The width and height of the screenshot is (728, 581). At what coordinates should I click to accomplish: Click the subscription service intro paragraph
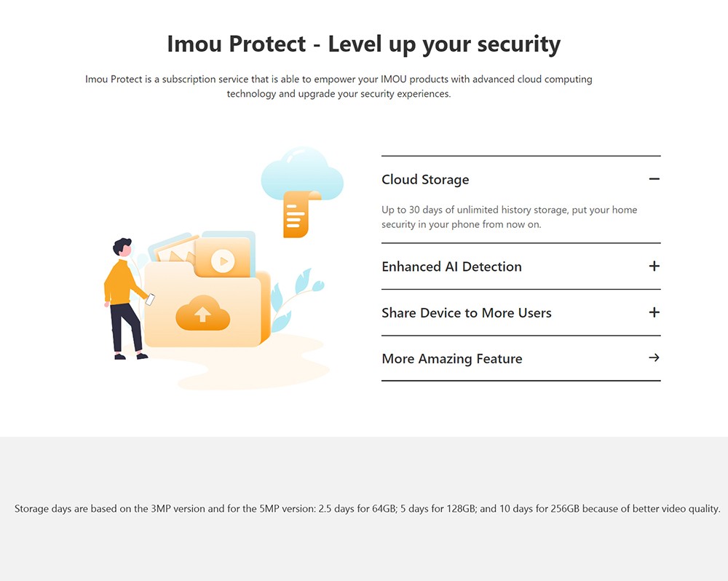point(339,87)
